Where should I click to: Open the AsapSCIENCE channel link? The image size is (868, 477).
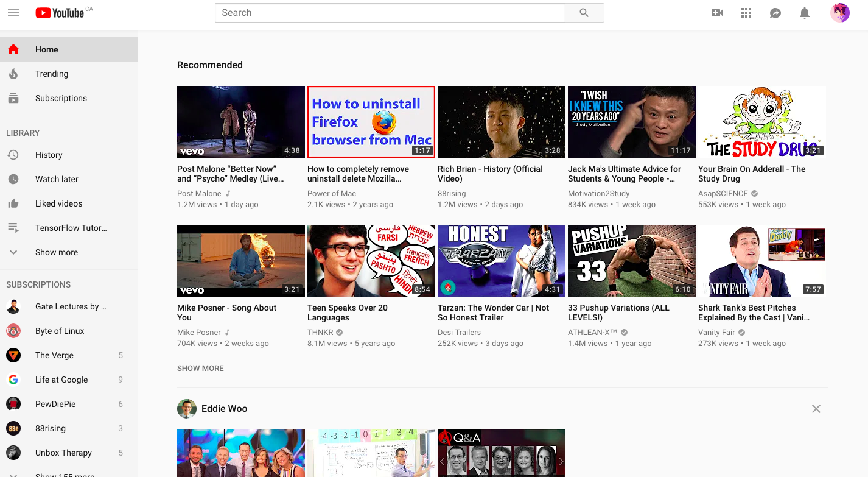[723, 194]
